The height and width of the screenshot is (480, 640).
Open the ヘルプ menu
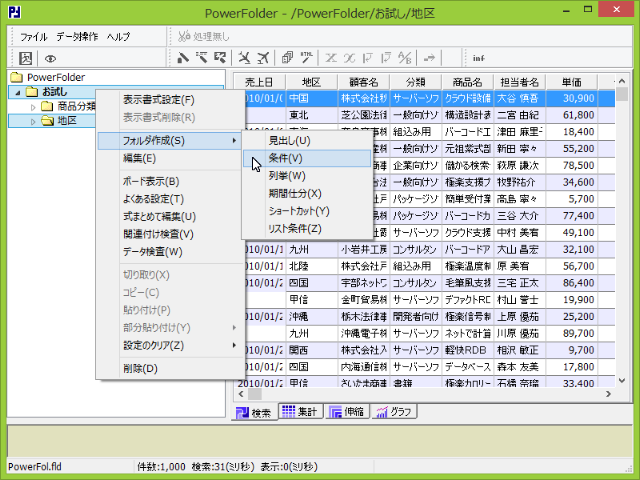point(118,37)
